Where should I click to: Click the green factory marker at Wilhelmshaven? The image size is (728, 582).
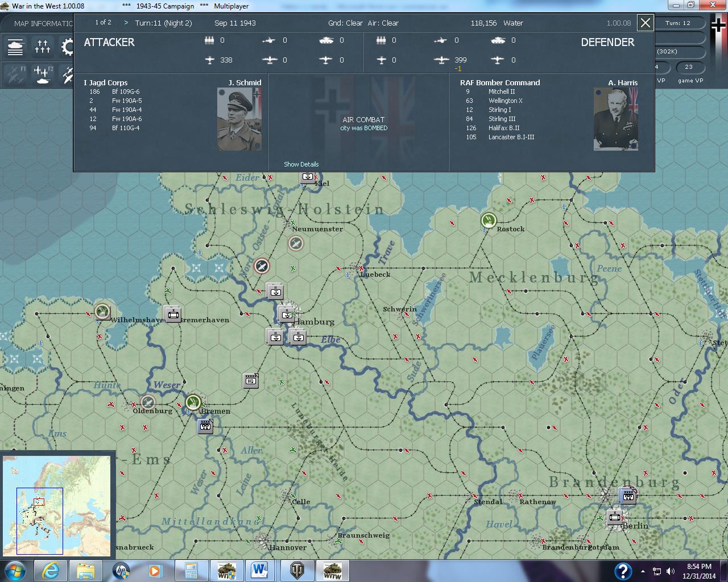click(102, 311)
